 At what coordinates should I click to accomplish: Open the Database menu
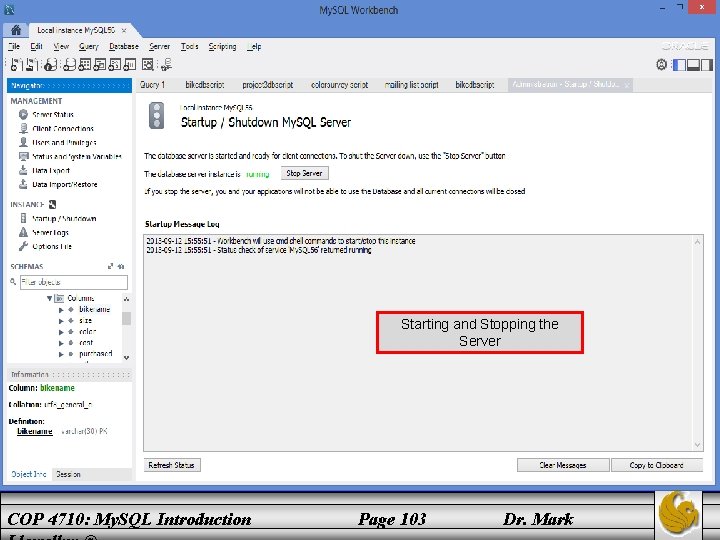click(x=124, y=46)
